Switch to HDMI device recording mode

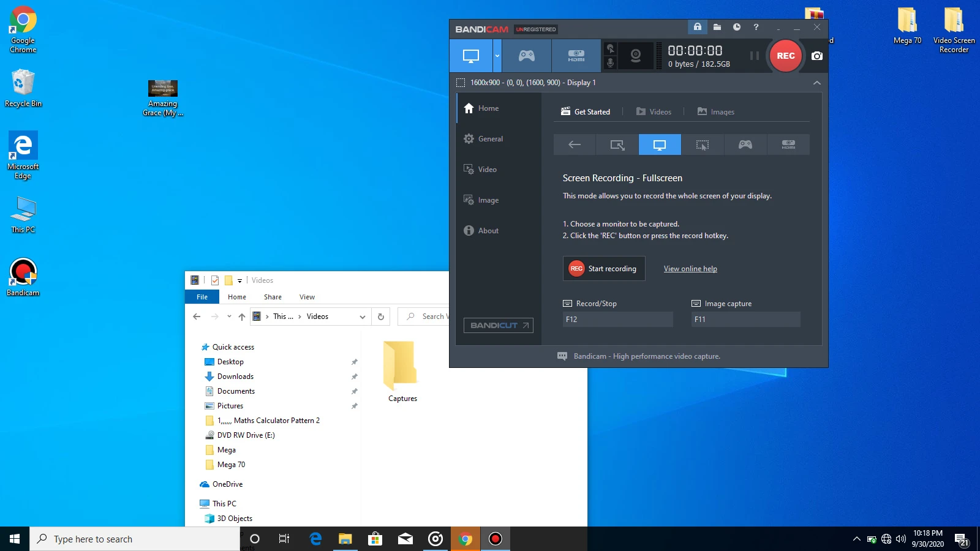pos(576,56)
